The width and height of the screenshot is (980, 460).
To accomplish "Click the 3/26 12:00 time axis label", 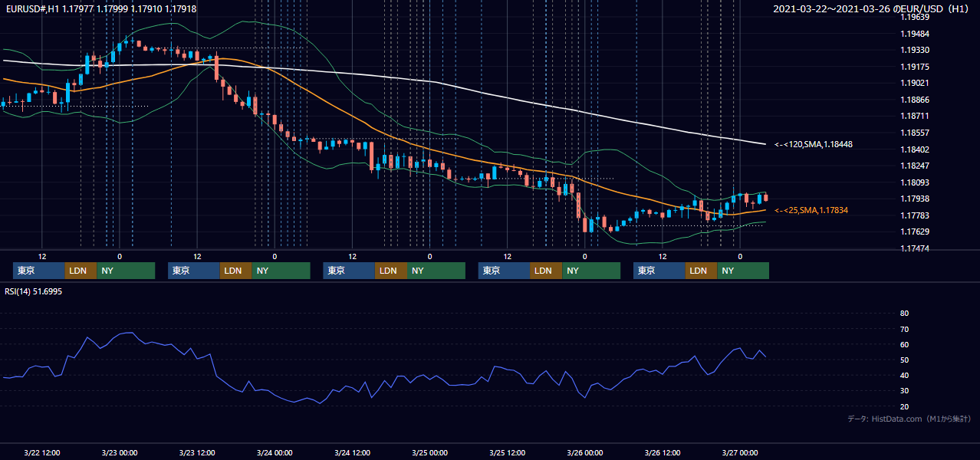I will click(x=662, y=452).
